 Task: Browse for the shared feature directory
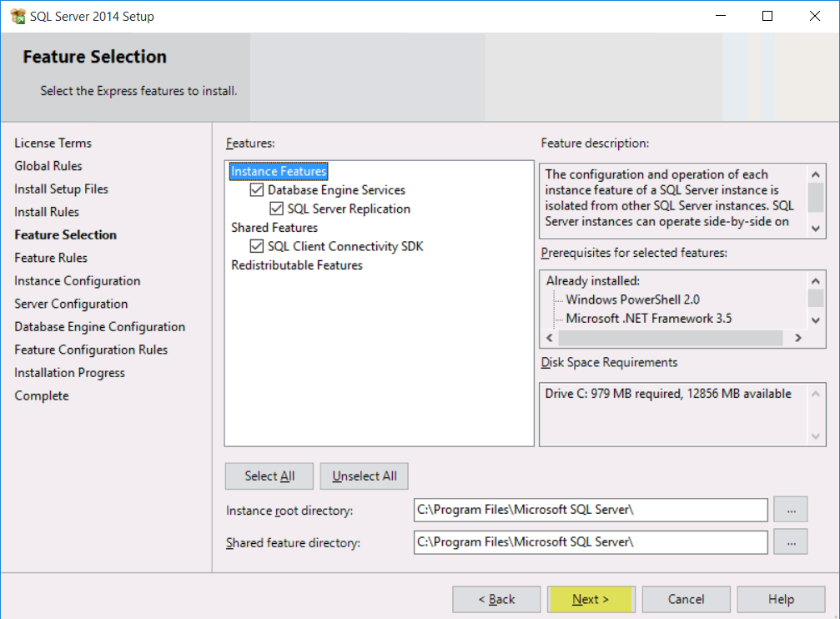tap(791, 542)
